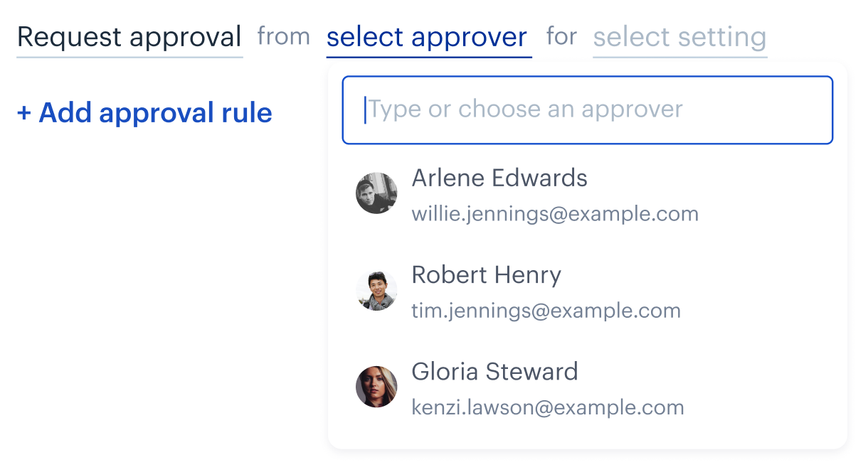Click email tim.jennings@example.com
The image size is (868, 472).
tap(546, 311)
